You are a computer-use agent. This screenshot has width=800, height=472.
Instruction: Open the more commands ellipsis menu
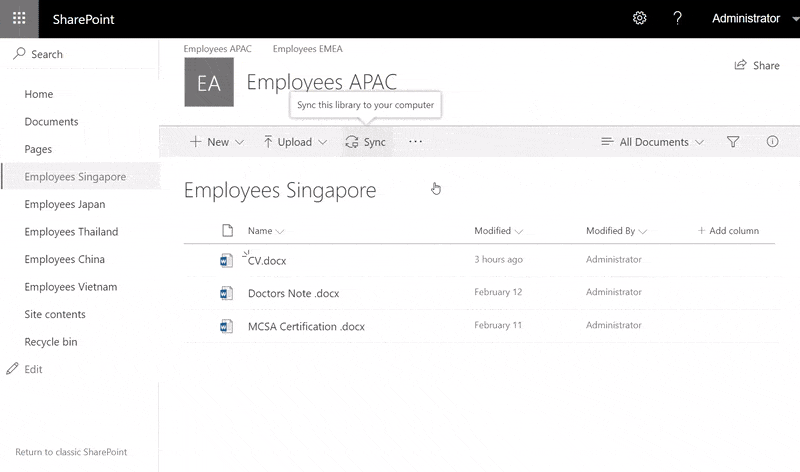(416, 142)
